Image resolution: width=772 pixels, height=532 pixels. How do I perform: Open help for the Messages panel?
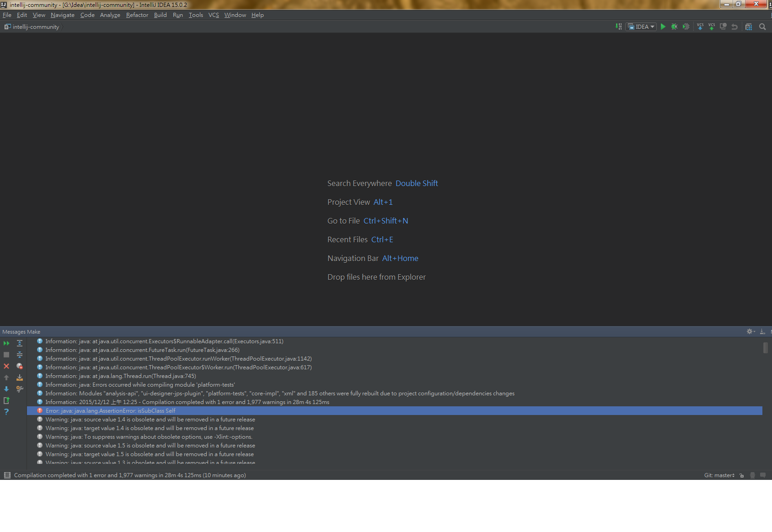pos(6,411)
